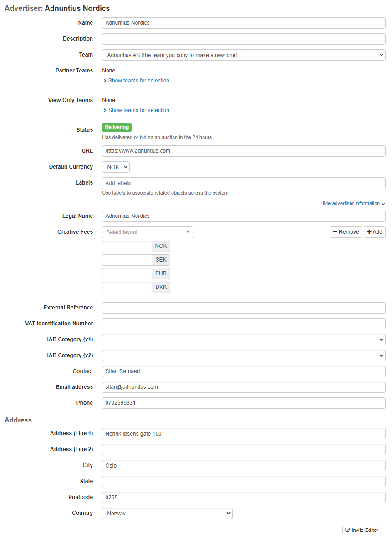Click the NOK creative fee field
Image resolution: width=392 pixels, height=540 pixels.
(x=127, y=247)
